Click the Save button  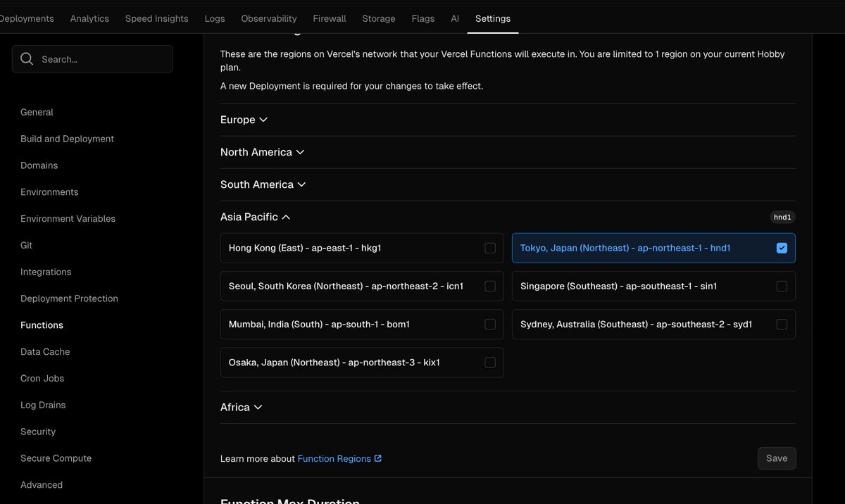(777, 458)
